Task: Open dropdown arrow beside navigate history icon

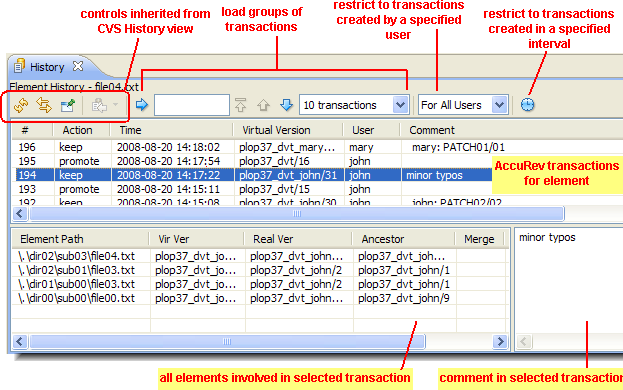Action: pyautogui.click(x=116, y=105)
